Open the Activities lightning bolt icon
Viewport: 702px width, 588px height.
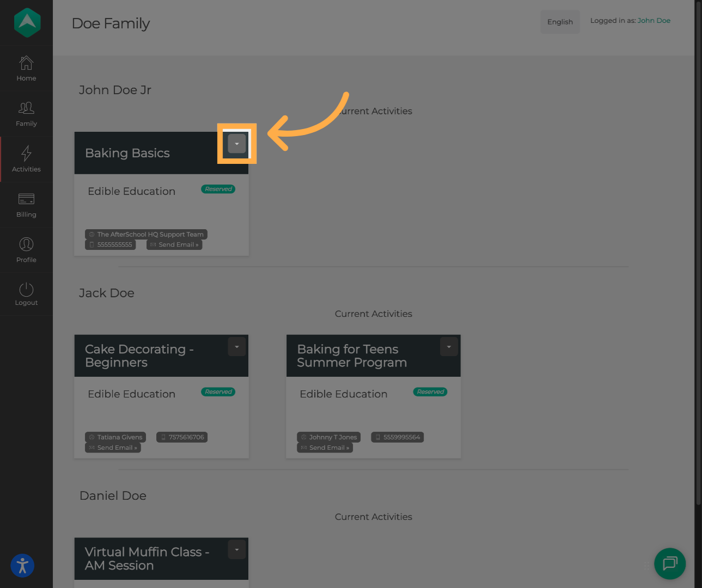26,154
